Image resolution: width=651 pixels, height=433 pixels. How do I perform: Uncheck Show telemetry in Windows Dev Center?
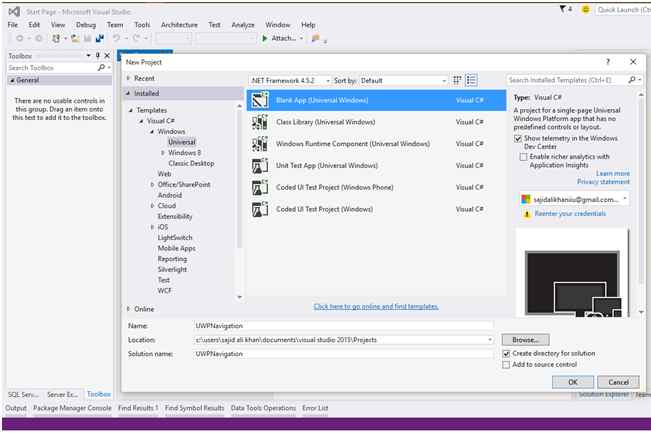tap(516, 139)
